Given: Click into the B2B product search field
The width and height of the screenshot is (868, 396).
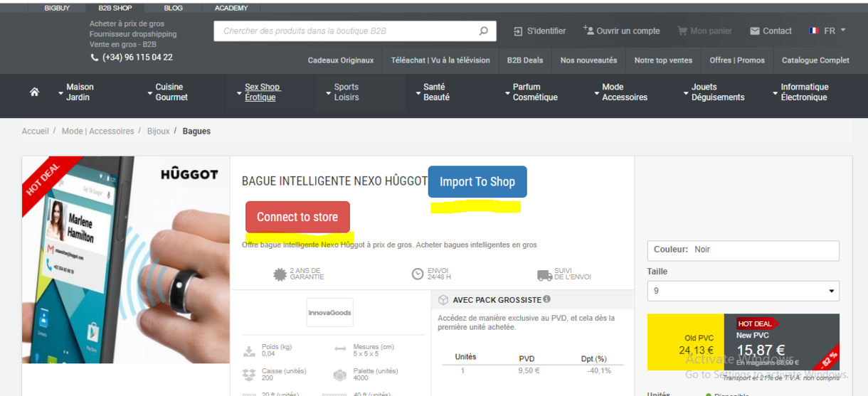Looking at the screenshot, I should point(345,31).
